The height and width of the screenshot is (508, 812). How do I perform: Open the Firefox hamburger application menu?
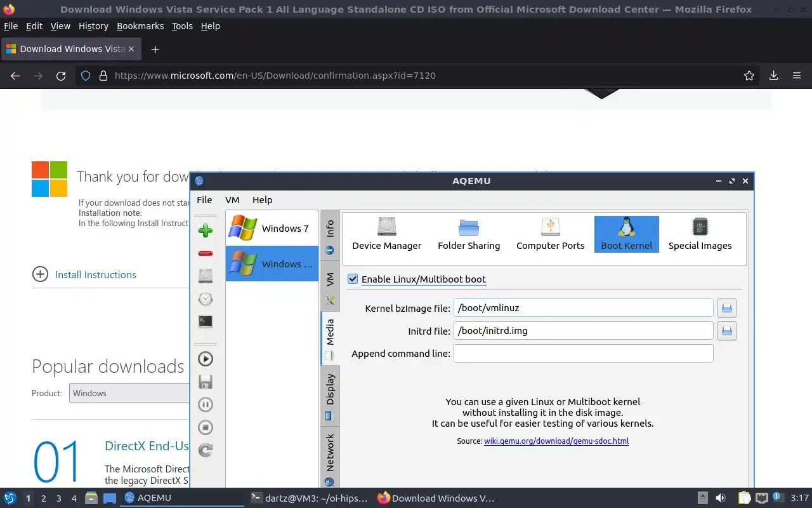click(x=797, y=76)
